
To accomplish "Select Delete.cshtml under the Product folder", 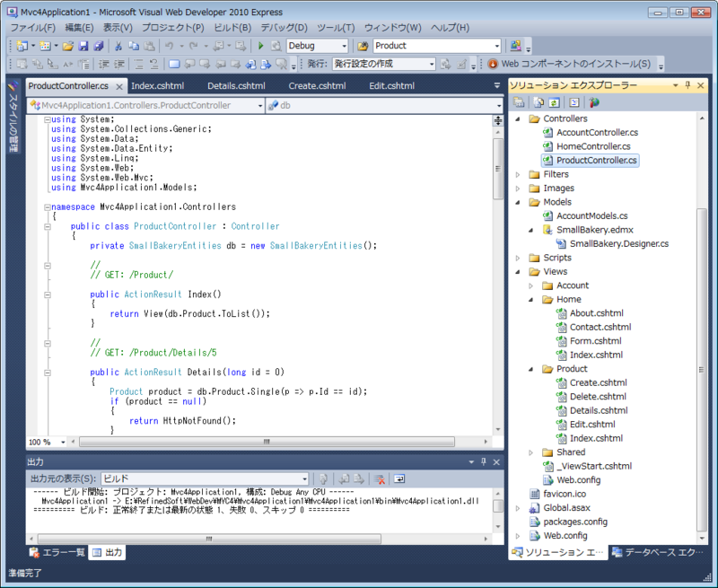I will click(598, 397).
